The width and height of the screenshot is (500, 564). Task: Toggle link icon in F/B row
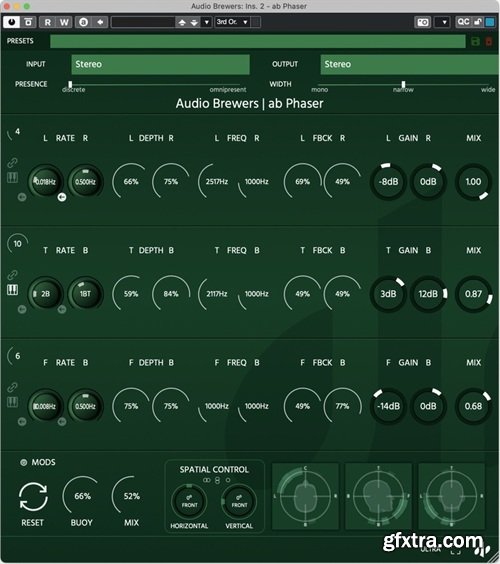point(12,387)
